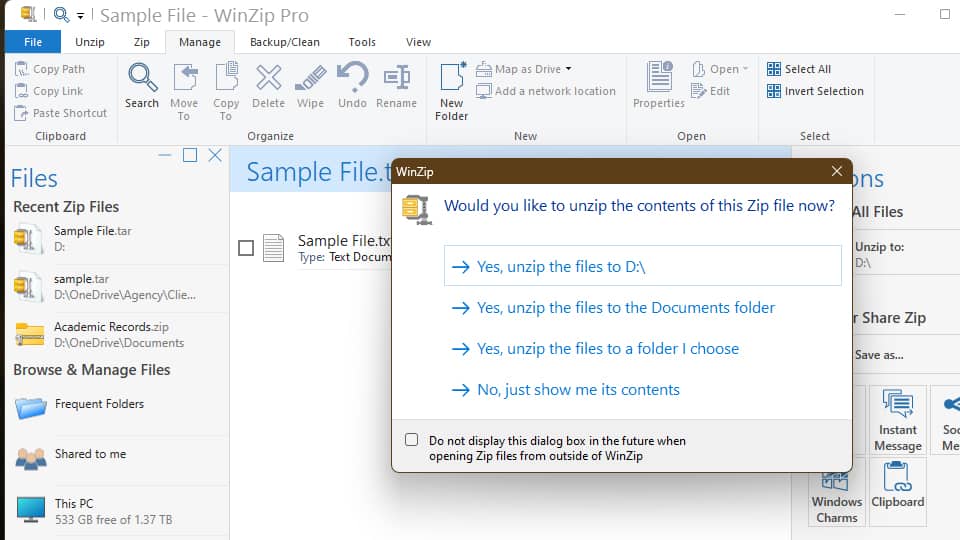
Task: Click the magnifier icon in title bar
Action: 61,14
